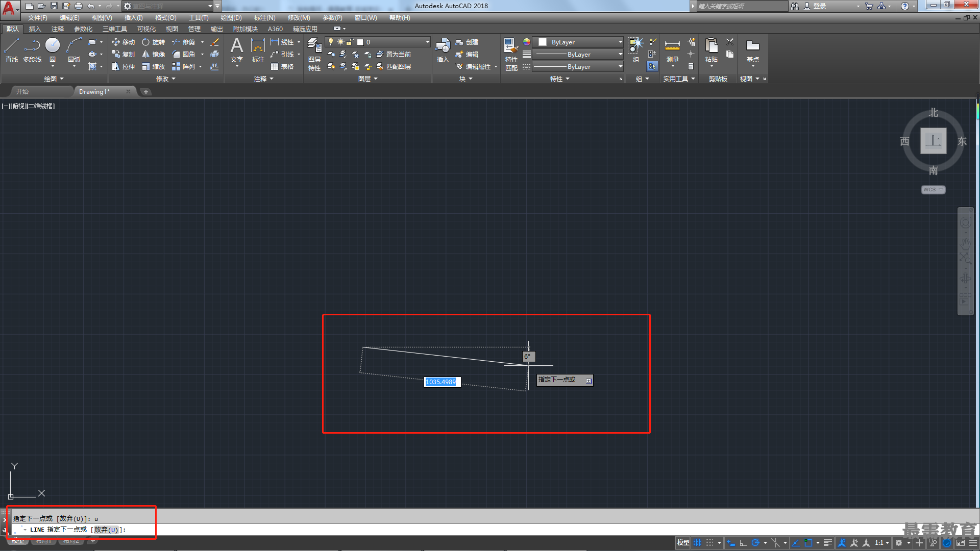This screenshot has height=551, width=980.
Task: Toggle polar tracking in status bar
Action: (x=755, y=543)
